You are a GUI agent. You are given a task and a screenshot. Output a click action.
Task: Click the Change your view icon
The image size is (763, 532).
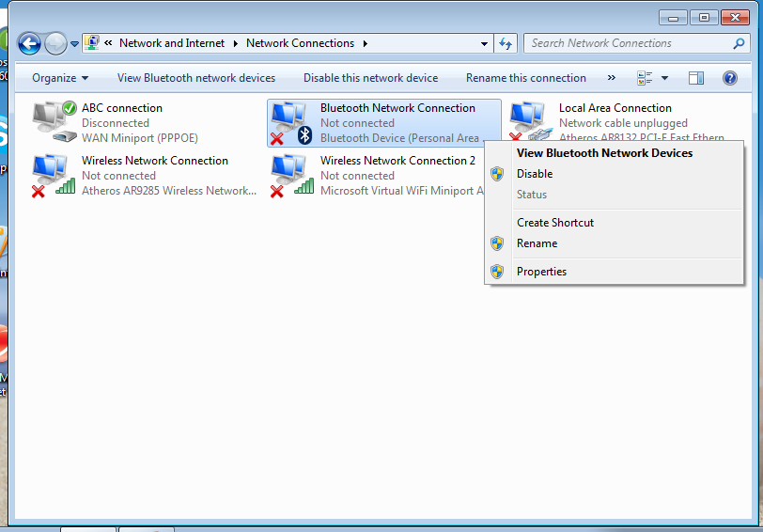coord(645,78)
